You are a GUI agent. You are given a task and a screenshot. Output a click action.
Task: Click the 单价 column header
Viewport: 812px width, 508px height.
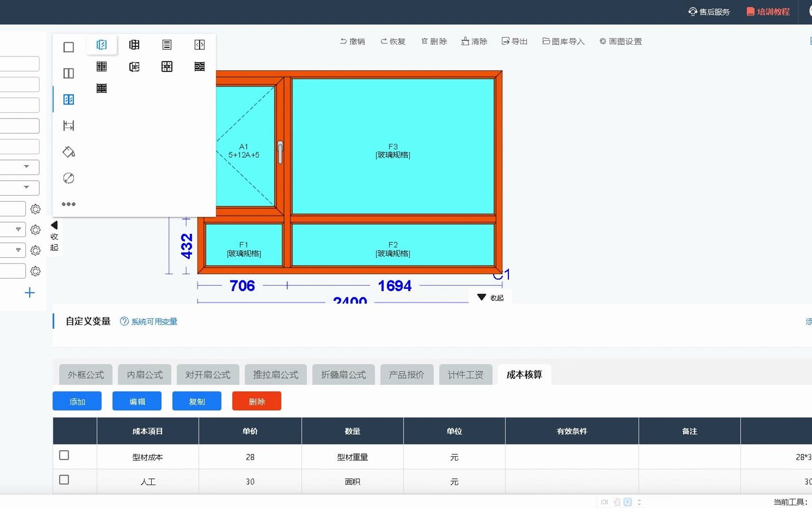pos(250,431)
